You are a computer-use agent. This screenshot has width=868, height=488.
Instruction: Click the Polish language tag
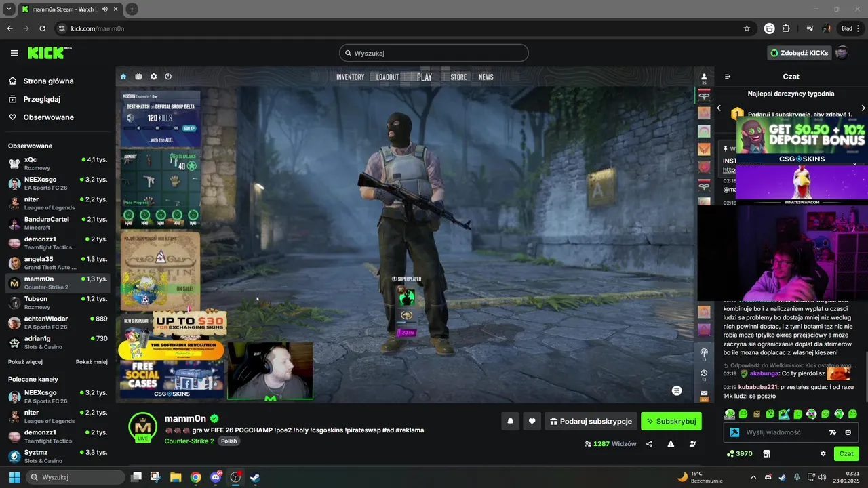[229, 441]
